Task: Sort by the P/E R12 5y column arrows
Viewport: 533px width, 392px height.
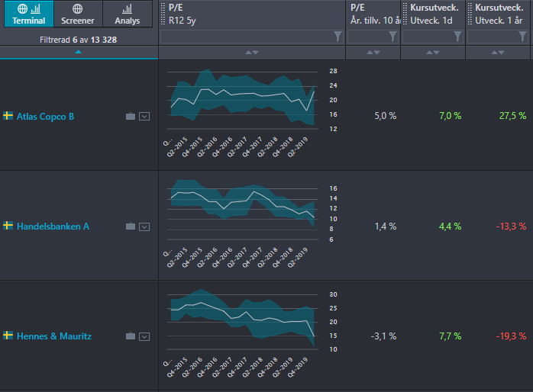Action: (252, 53)
